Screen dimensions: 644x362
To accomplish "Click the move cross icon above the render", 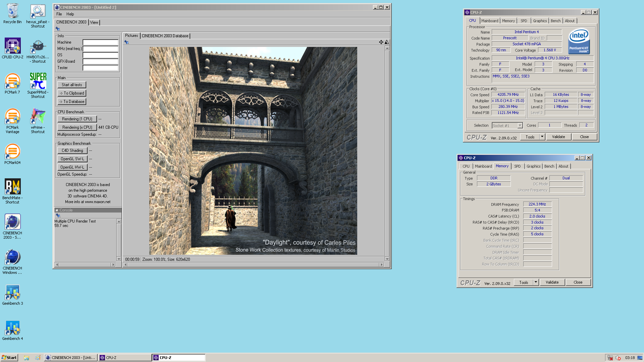I will click(x=381, y=42).
